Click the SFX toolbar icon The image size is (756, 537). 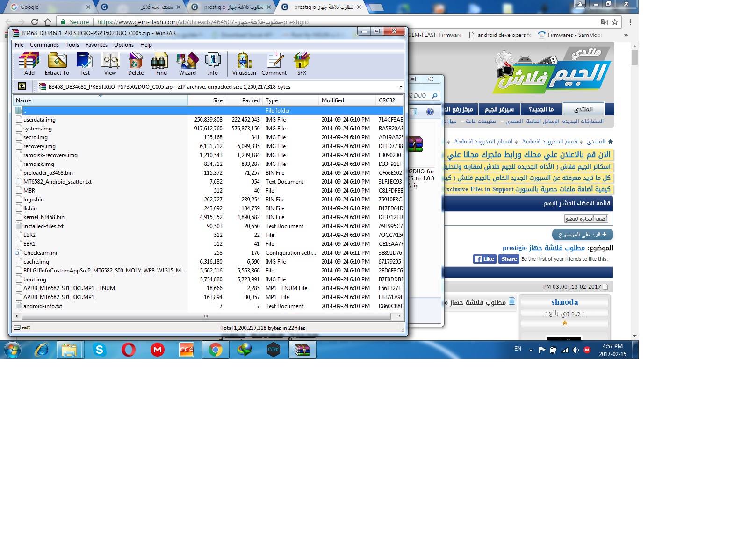[302, 64]
